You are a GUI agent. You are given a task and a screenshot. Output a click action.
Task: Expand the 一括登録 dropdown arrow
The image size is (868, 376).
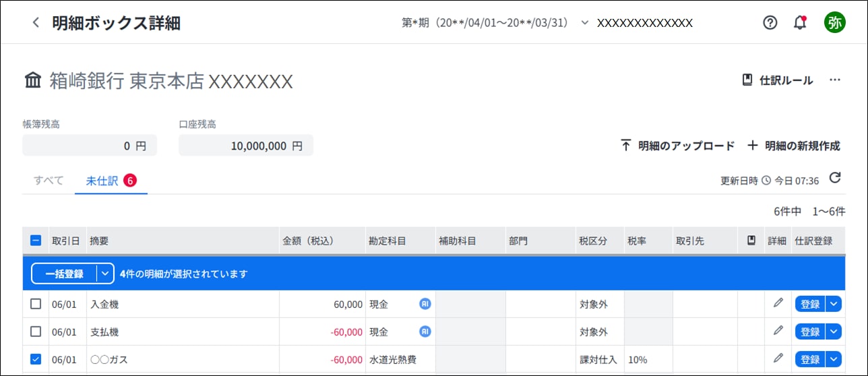(x=105, y=274)
